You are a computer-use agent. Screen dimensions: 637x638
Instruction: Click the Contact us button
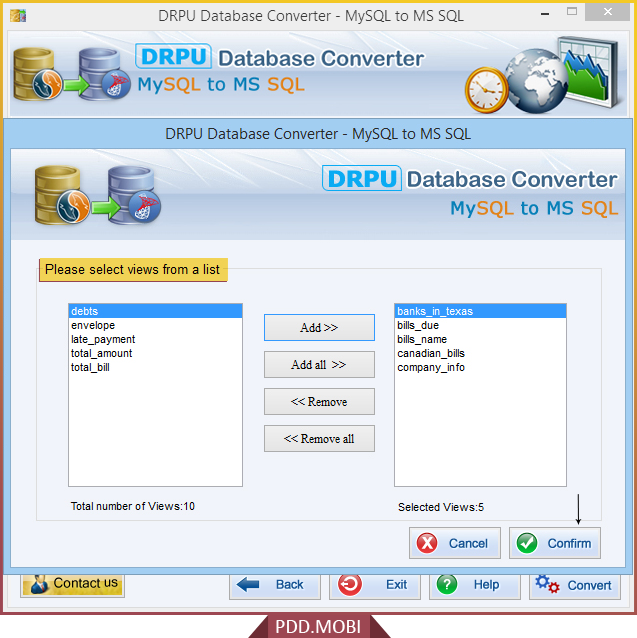72,585
